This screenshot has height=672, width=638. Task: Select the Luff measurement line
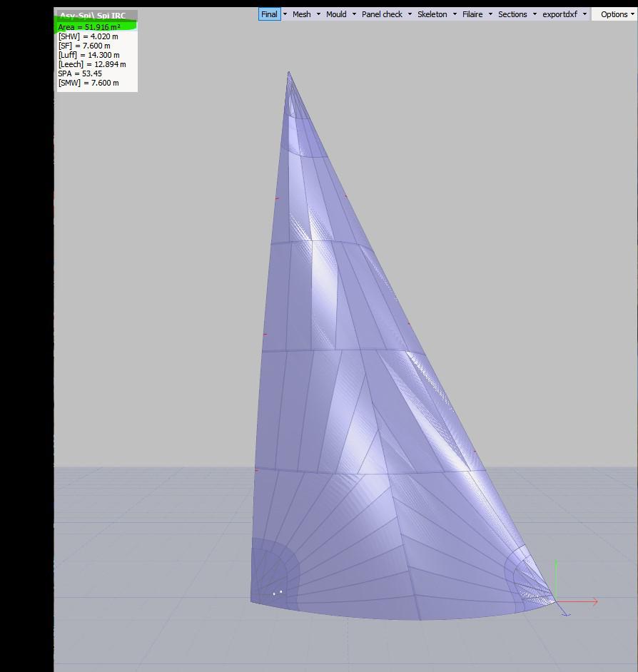(88, 55)
